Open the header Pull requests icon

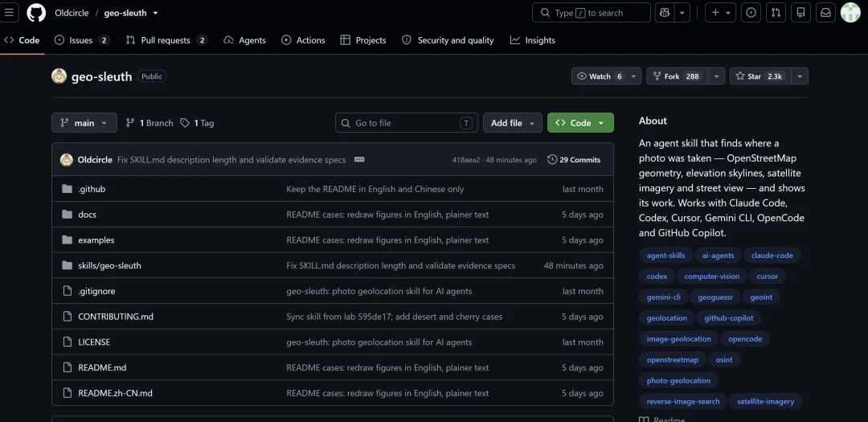[x=776, y=12]
